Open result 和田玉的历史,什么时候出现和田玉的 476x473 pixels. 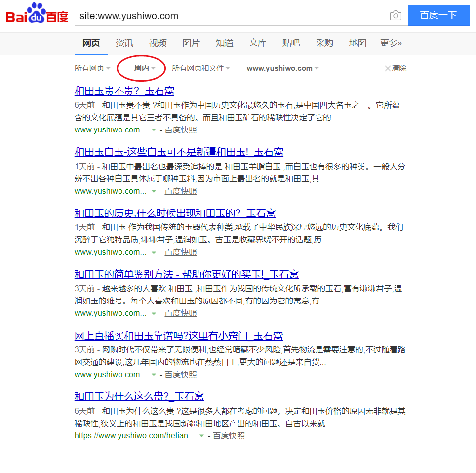click(x=175, y=213)
